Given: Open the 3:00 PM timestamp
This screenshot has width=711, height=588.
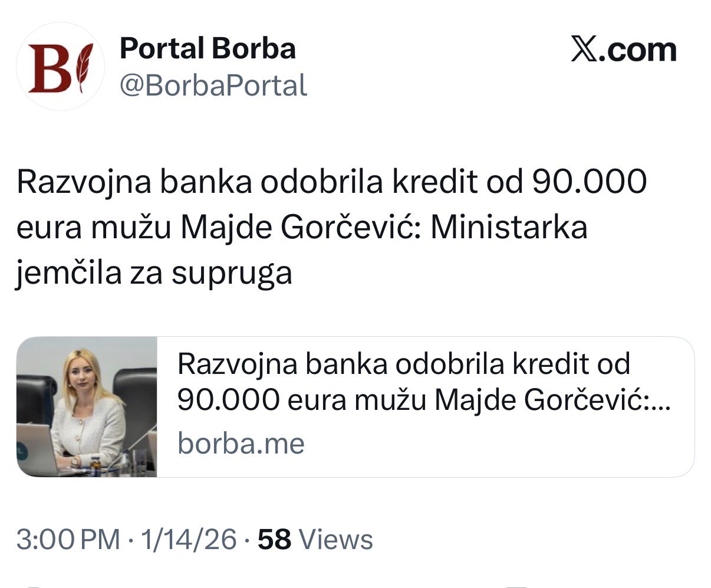Looking at the screenshot, I should click(68, 540).
